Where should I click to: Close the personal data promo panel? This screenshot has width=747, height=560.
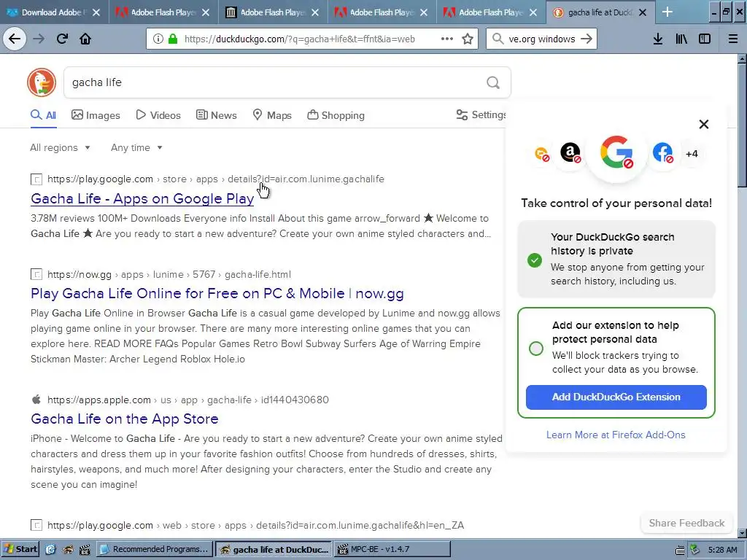coord(704,124)
